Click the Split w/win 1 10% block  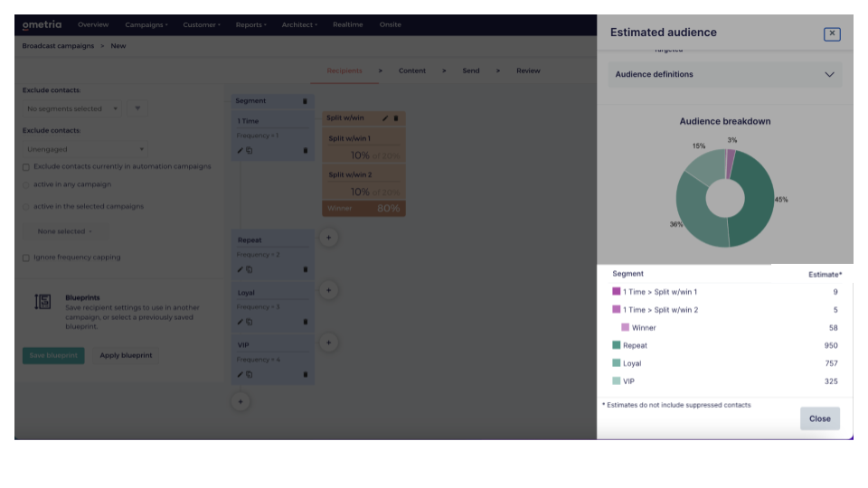(x=363, y=146)
